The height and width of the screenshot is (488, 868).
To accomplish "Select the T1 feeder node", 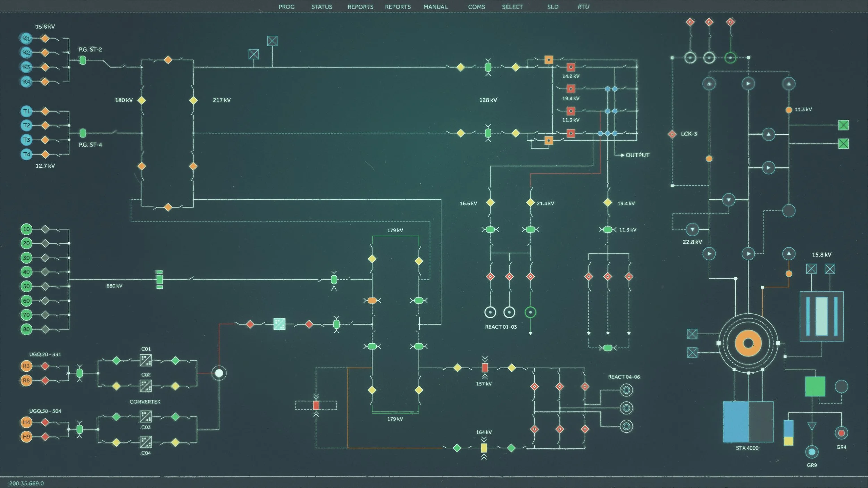I will tap(26, 111).
